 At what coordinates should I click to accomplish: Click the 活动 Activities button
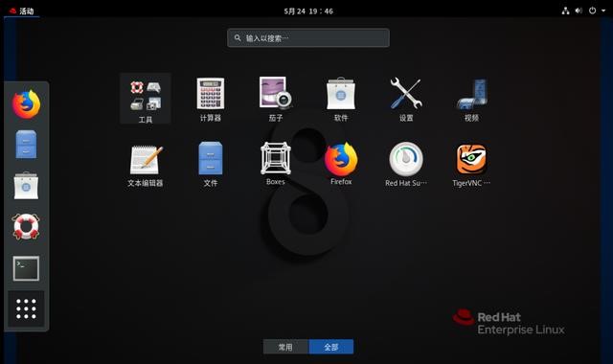tap(22, 11)
